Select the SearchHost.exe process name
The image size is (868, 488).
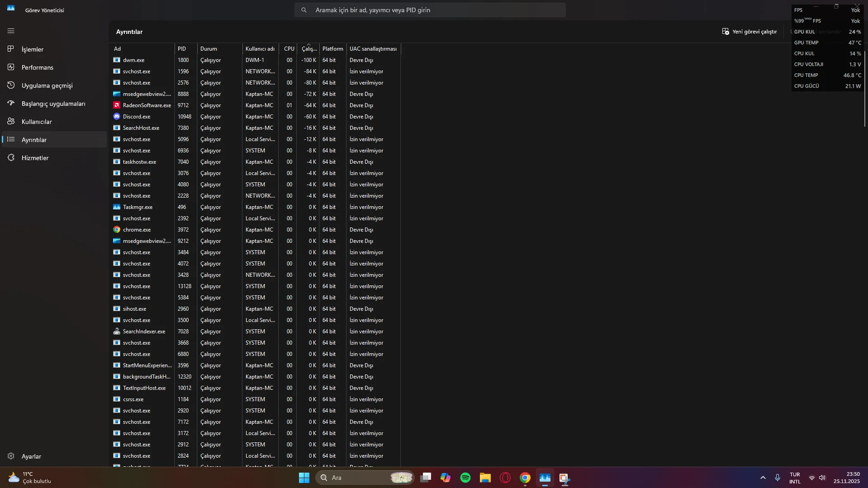[141, 128]
